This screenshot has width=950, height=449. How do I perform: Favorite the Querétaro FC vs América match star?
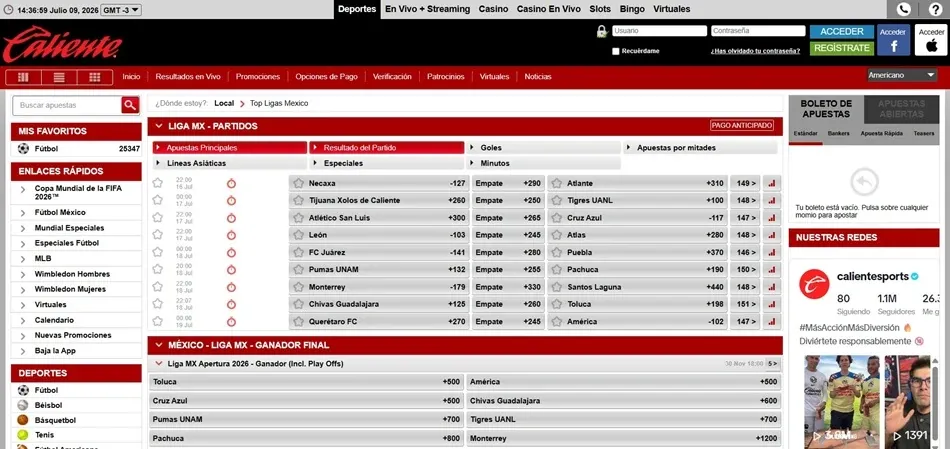tap(158, 321)
